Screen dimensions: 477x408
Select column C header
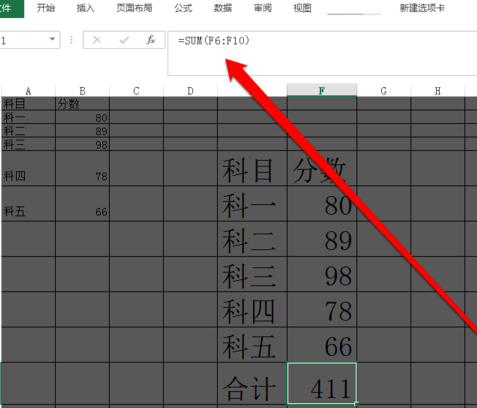pyautogui.click(x=136, y=91)
